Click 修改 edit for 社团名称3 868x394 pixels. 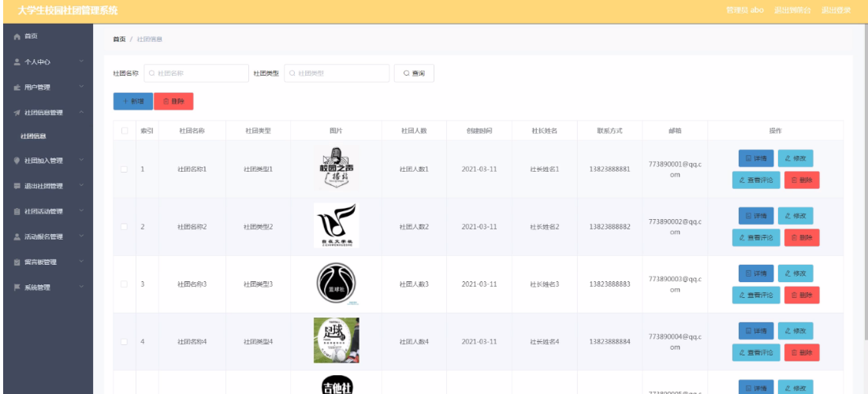[x=795, y=273]
